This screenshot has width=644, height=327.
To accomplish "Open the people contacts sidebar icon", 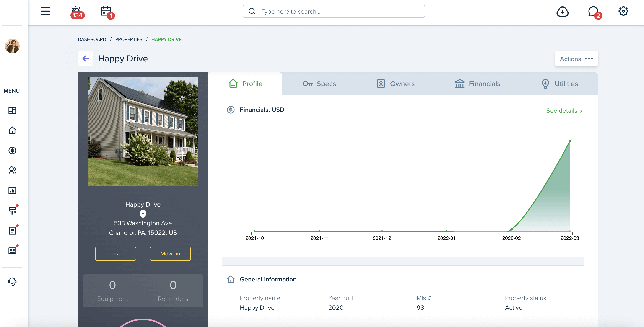I will pos(12,171).
